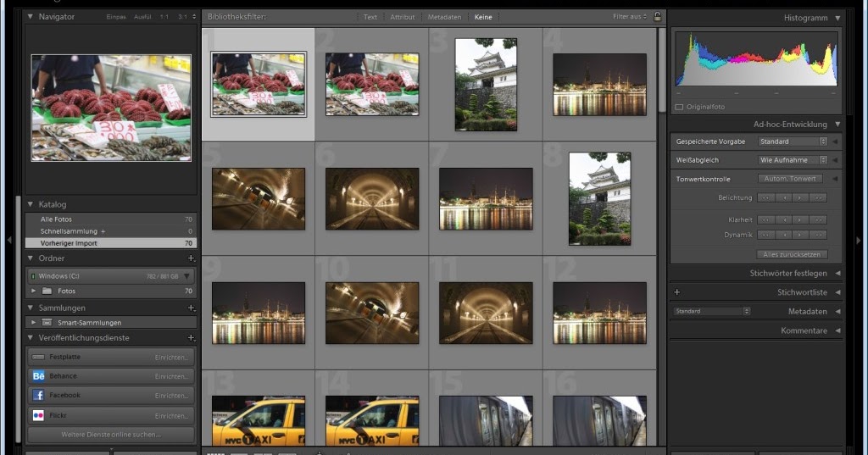Hide the right panel with the edge arrow
The height and width of the screenshot is (455, 868).
[859, 241]
